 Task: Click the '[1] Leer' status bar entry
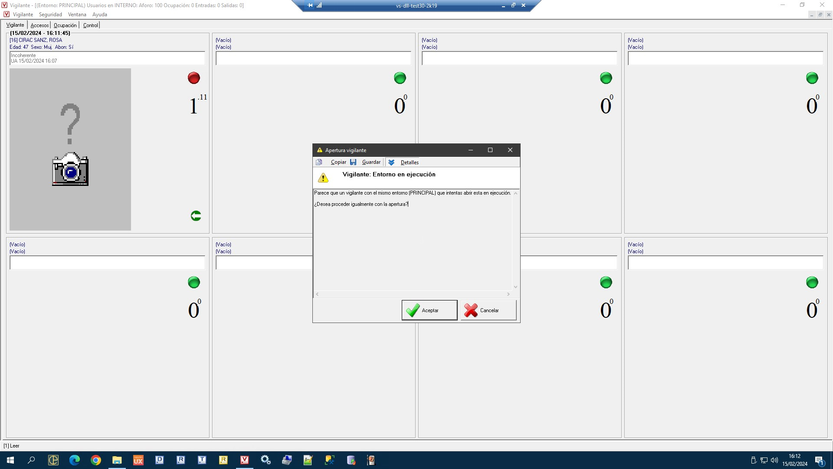(x=11, y=446)
